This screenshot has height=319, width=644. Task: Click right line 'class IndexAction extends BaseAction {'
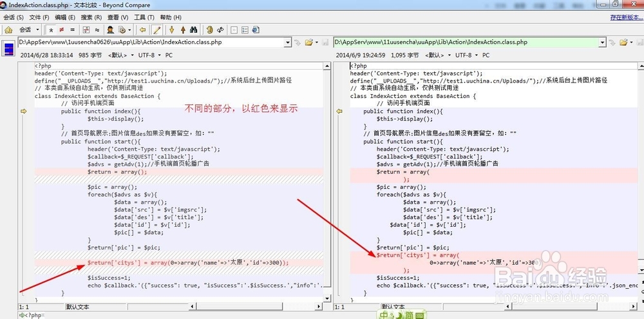pos(413,96)
